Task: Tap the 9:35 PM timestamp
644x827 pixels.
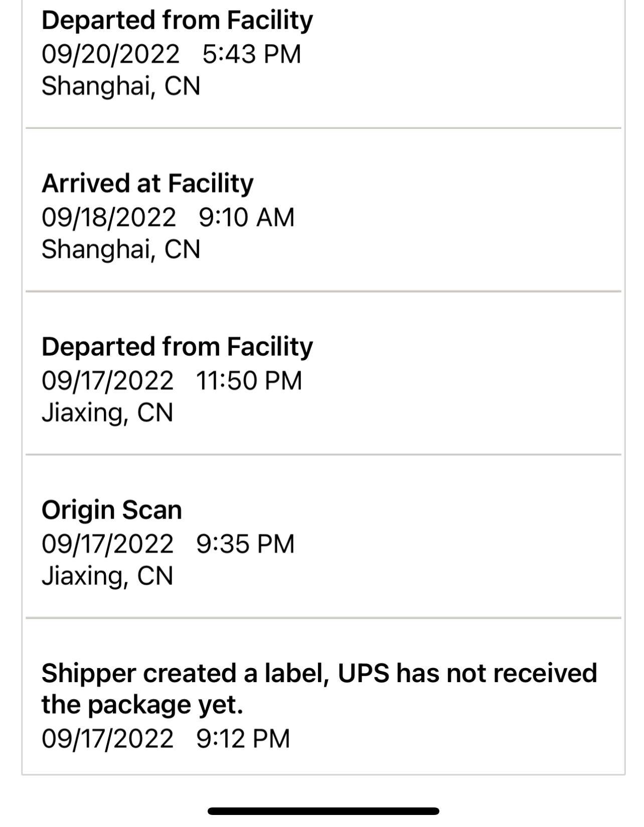Action: (245, 544)
